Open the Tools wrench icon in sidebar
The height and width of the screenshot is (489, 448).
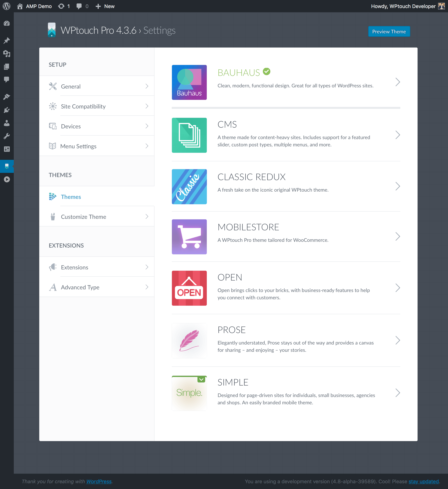coord(7,136)
